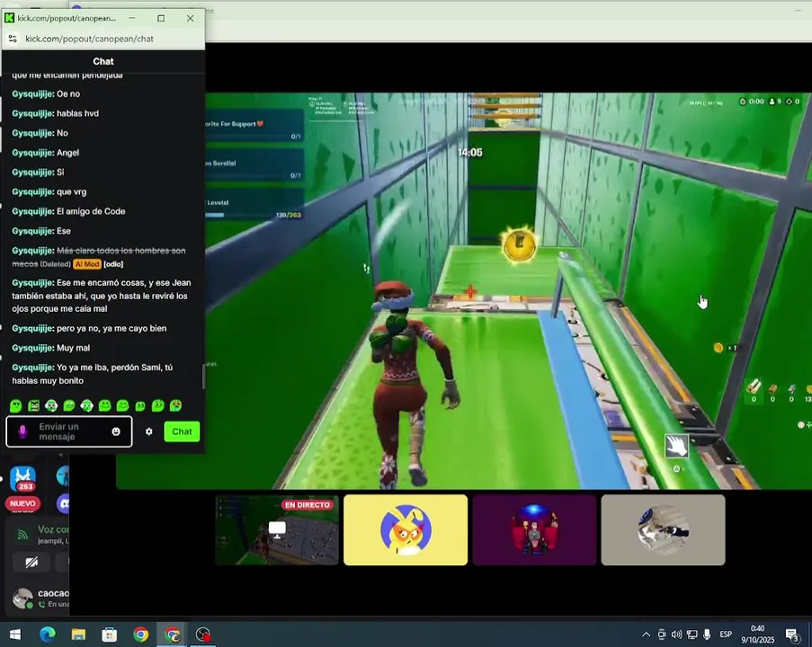The height and width of the screenshot is (647, 812).
Task: Click the 'que vrg' chat message
Action: point(71,192)
